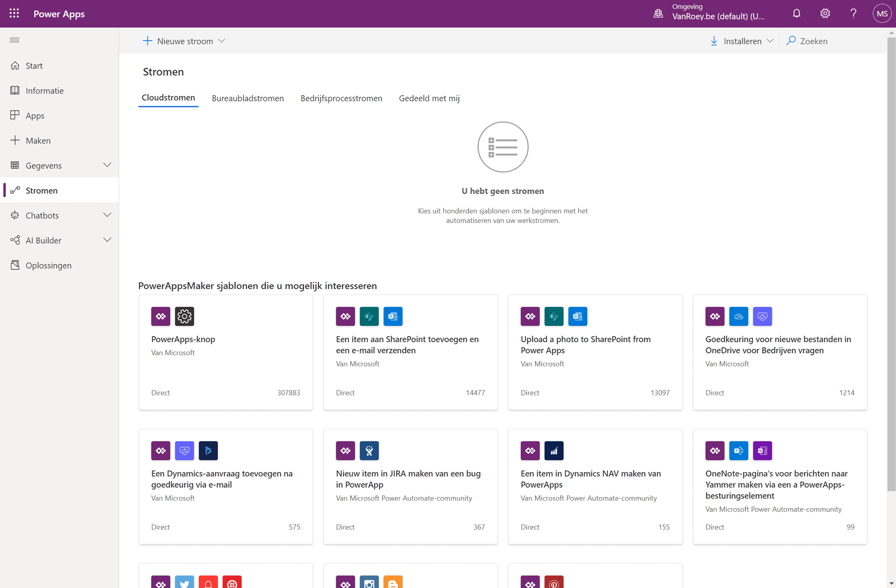Click the Zoeken search field
896x588 pixels.
click(x=832, y=41)
